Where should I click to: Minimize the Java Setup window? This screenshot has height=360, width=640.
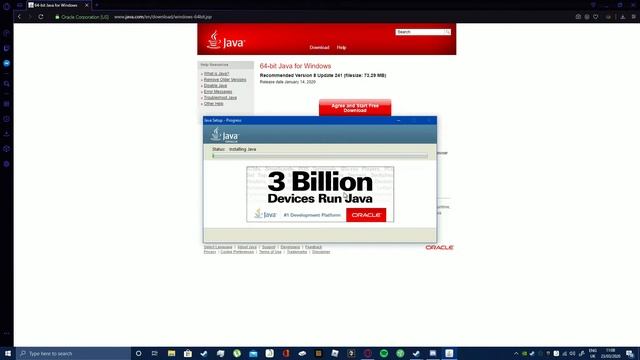click(x=398, y=120)
